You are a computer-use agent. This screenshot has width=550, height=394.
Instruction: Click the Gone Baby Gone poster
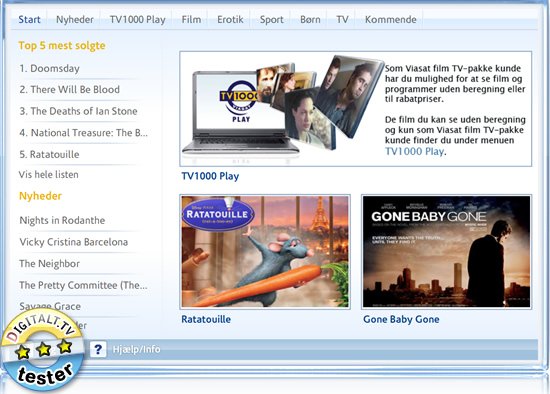coord(447,252)
